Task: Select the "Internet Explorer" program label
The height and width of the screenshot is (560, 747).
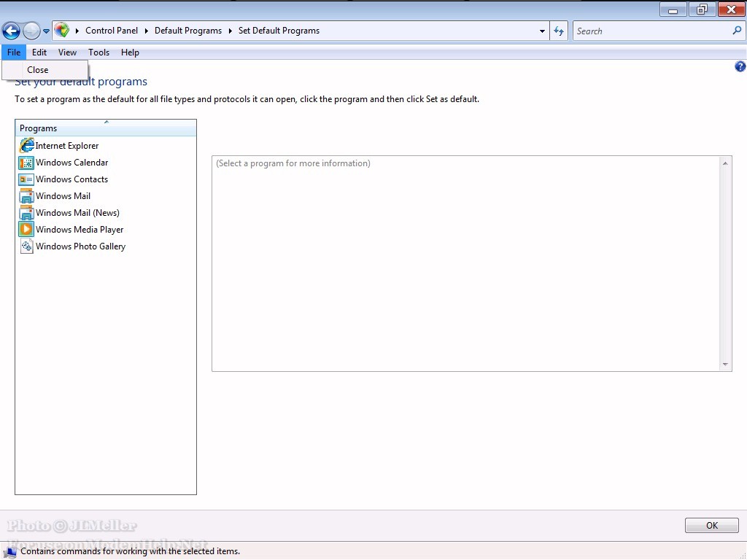Action: pyautogui.click(x=67, y=146)
